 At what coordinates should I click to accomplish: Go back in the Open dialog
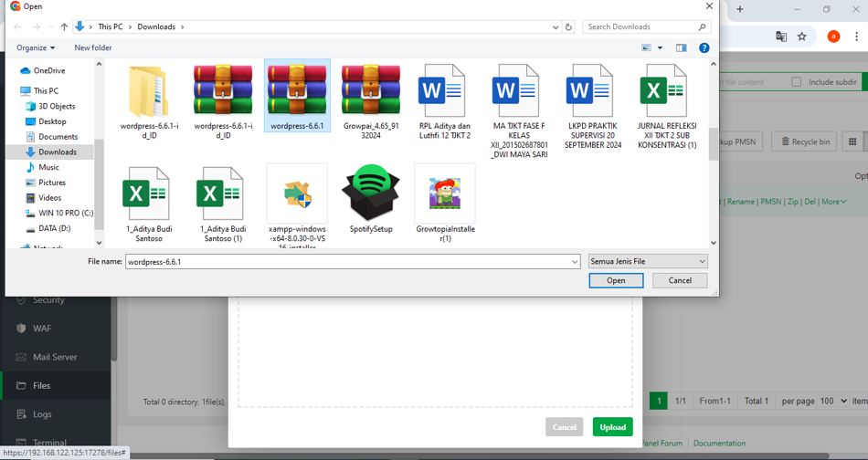pos(17,26)
